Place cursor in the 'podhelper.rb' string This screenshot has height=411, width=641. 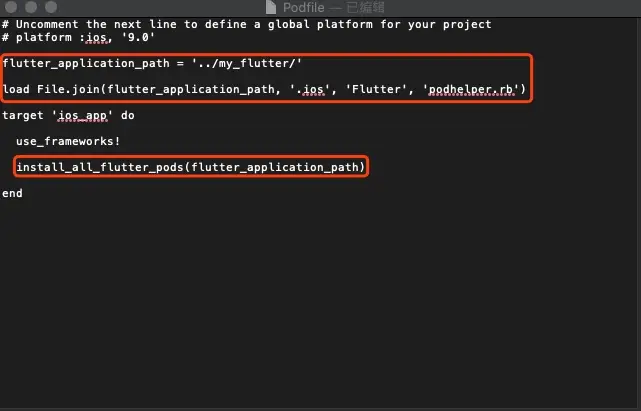tap(471, 89)
